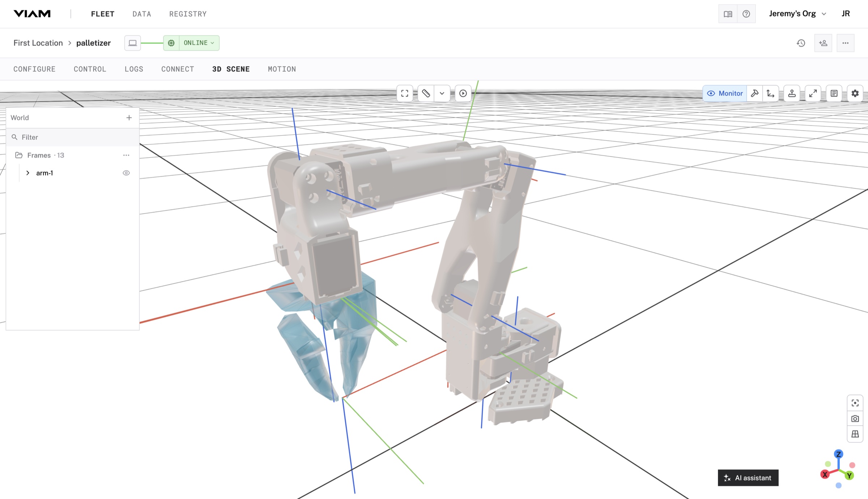Open Jeremy's Org organization dropdown
The image size is (868, 499).
[797, 14]
